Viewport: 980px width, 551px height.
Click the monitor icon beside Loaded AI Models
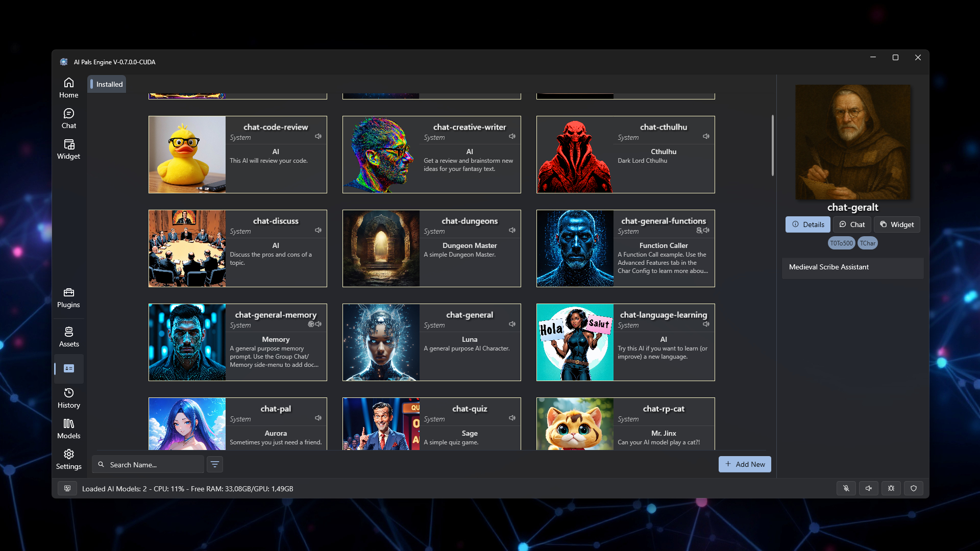pos(67,488)
